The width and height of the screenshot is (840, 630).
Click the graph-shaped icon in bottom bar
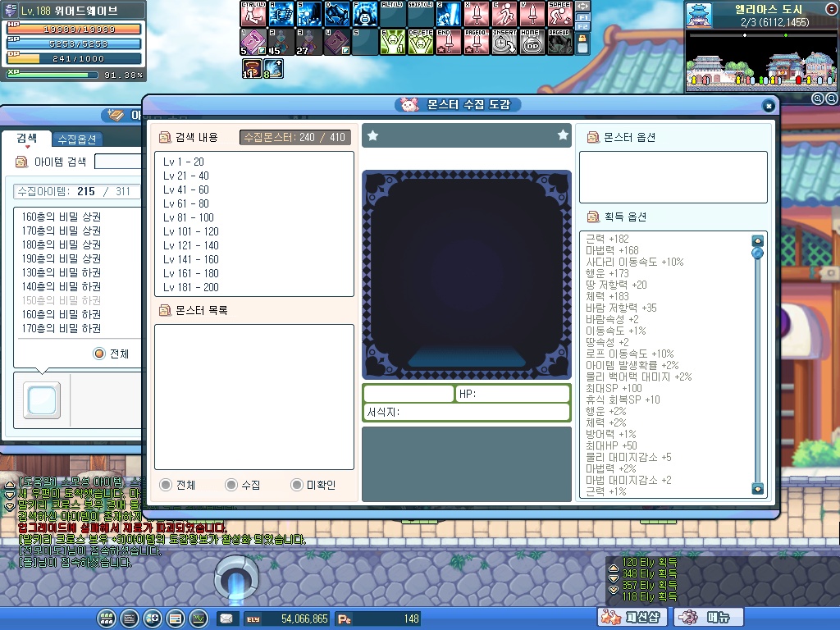[198, 618]
